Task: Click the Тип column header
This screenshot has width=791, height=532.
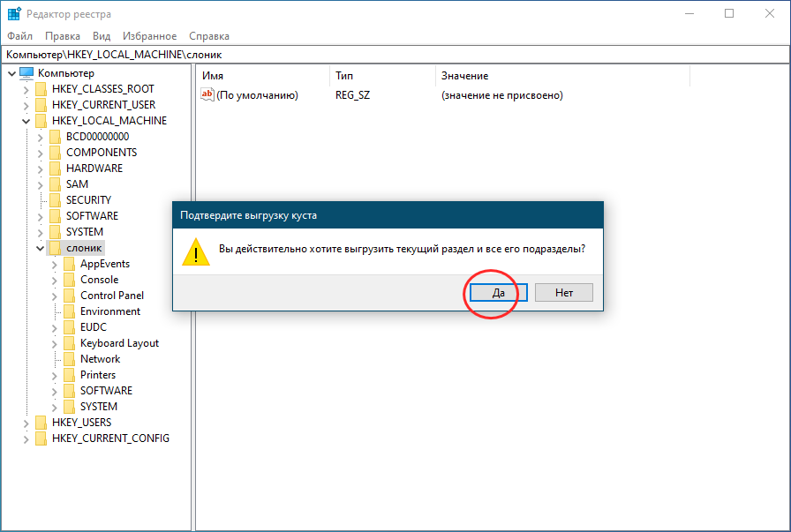Action: (382, 76)
